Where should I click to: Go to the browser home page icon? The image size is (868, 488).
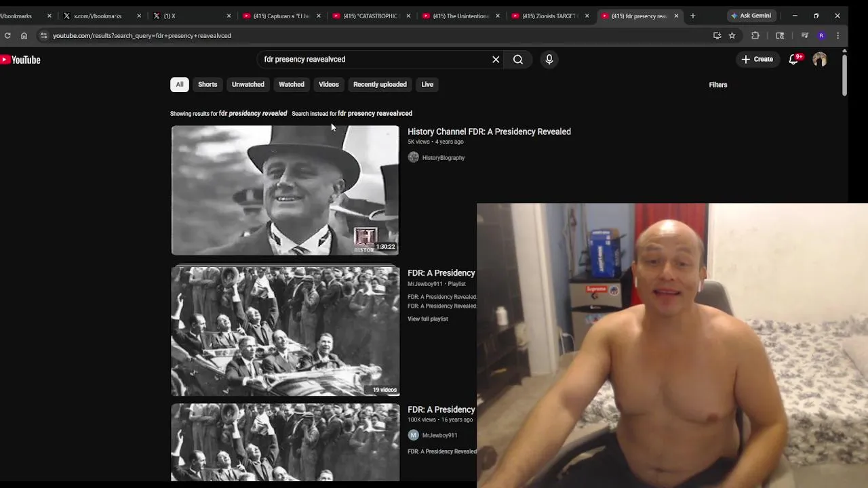[24, 35]
